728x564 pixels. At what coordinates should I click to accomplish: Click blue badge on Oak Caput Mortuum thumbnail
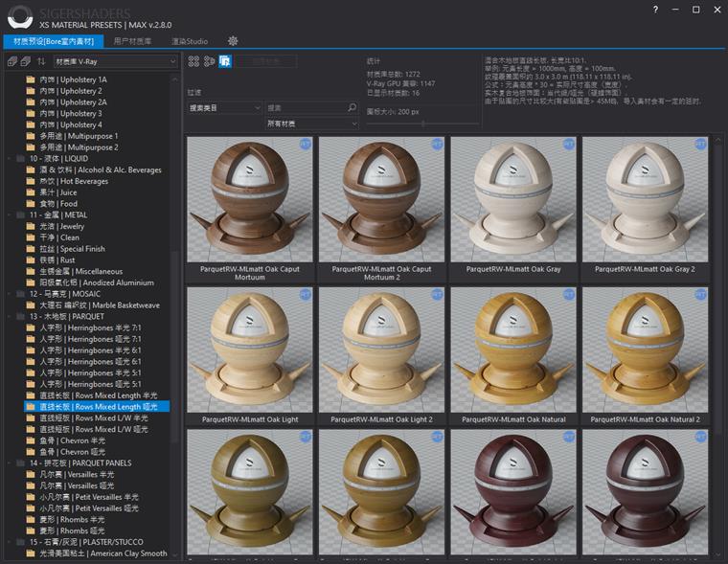(x=305, y=145)
